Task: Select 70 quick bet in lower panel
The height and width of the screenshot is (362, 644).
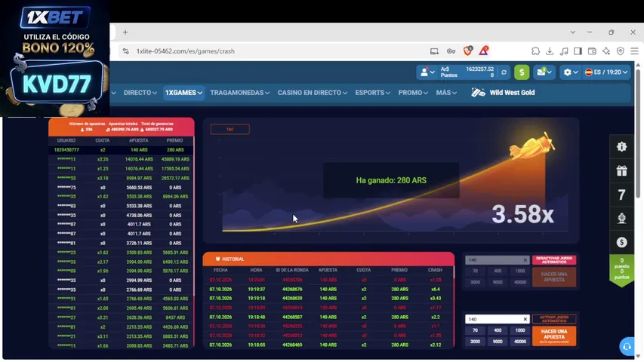Action: [475, 330]
